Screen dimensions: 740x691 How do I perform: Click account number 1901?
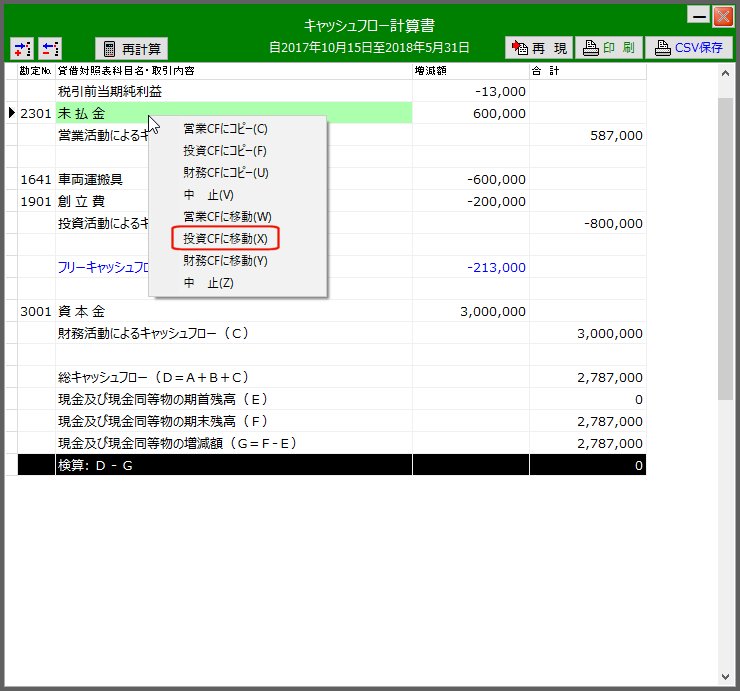36,202
